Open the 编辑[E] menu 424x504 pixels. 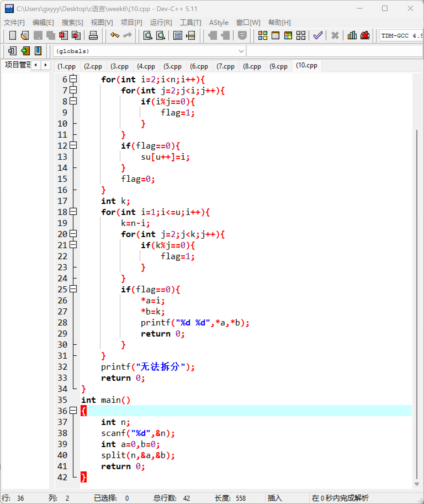[x=43, y=22]
